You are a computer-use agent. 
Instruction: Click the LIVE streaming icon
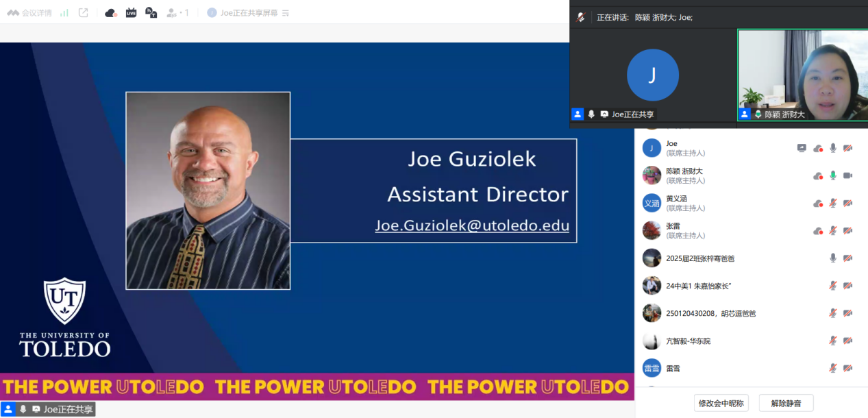pos(131,12)
